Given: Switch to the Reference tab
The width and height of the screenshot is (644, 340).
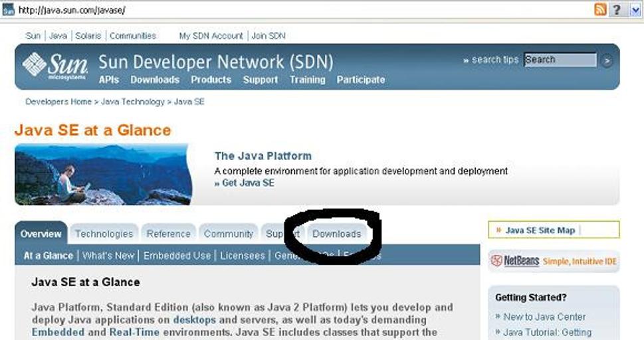Looking at the screenshot, I should point(168,234).
